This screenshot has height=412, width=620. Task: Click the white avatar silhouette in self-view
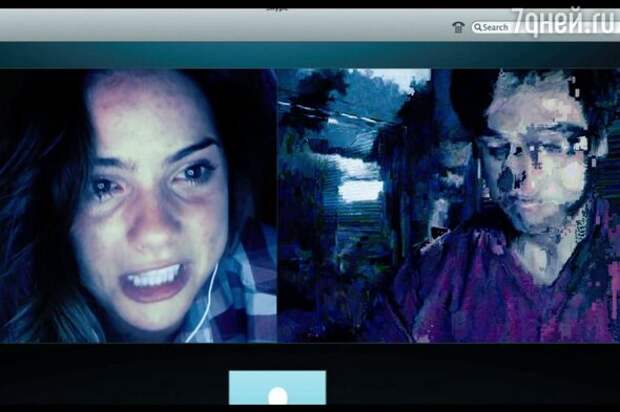(277, 397)
